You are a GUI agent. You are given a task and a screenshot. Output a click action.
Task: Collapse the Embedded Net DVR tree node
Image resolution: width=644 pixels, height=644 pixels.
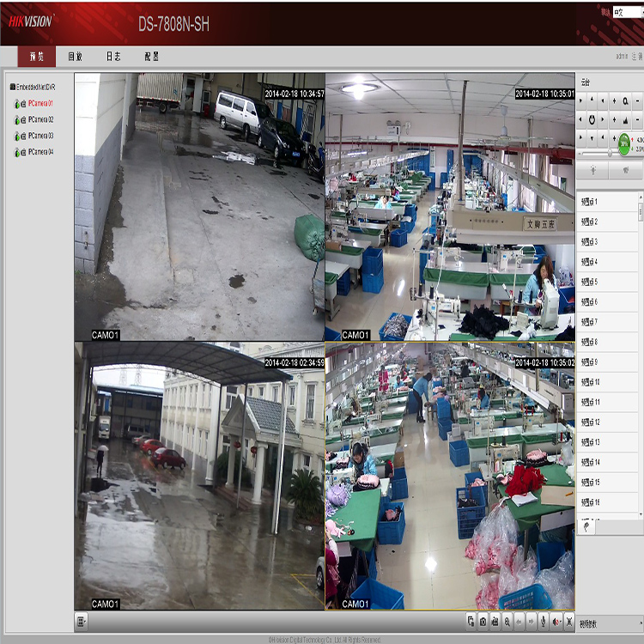click(12, 88)
